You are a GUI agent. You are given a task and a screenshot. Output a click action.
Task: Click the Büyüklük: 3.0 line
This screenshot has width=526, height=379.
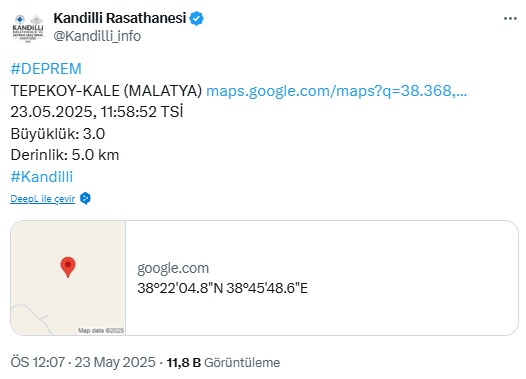(x=58, y=134)
